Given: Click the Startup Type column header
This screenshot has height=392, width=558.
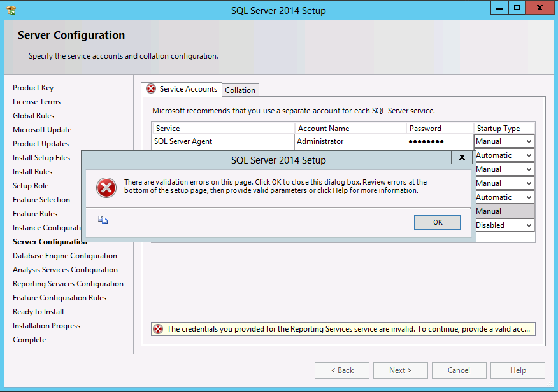Looking at the screenshot, I should (504, 129).
